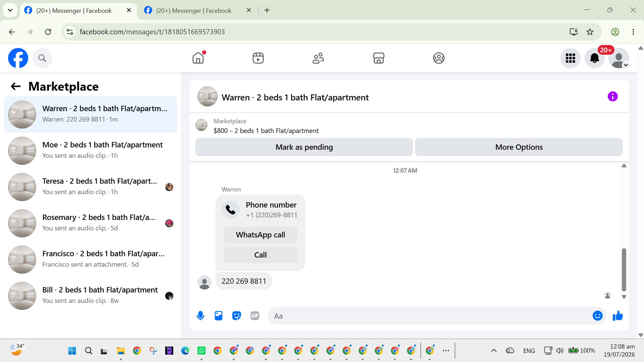Click the Call button in phone card
This screenshot has width=644, height=362.
(261, 255)
